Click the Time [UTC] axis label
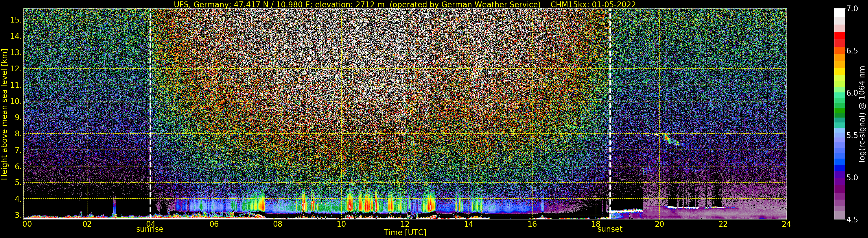This screenshot has width=868, height=238. click(x=405, y=233)
